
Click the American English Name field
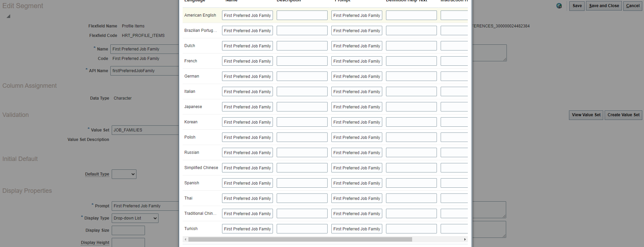(247, 15)
